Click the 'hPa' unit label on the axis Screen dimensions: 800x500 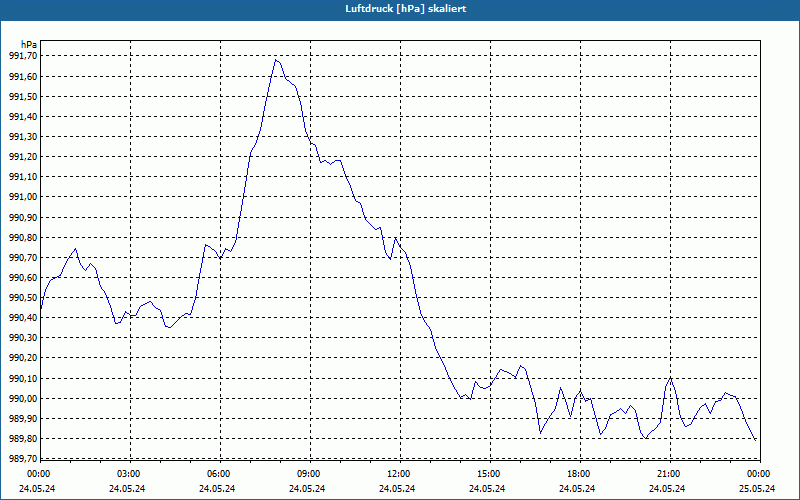(x=29, y=45)
